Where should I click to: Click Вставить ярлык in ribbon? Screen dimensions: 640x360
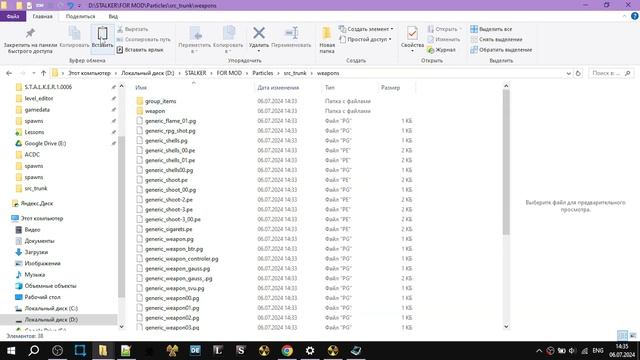[x=140, y=50]
